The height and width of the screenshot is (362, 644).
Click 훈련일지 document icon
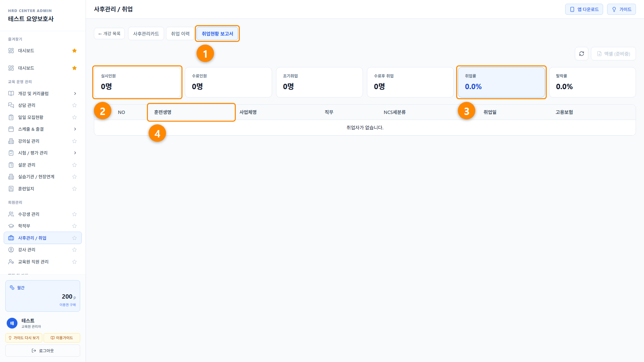11,189
